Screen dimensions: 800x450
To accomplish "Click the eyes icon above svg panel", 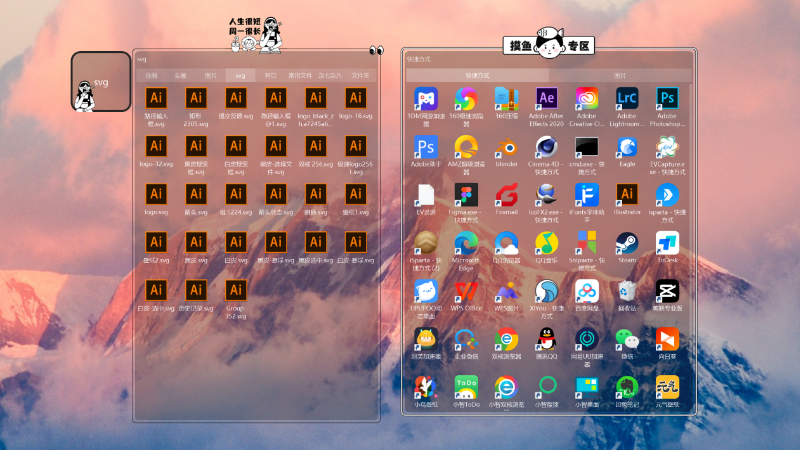I will tap(376, 51).
